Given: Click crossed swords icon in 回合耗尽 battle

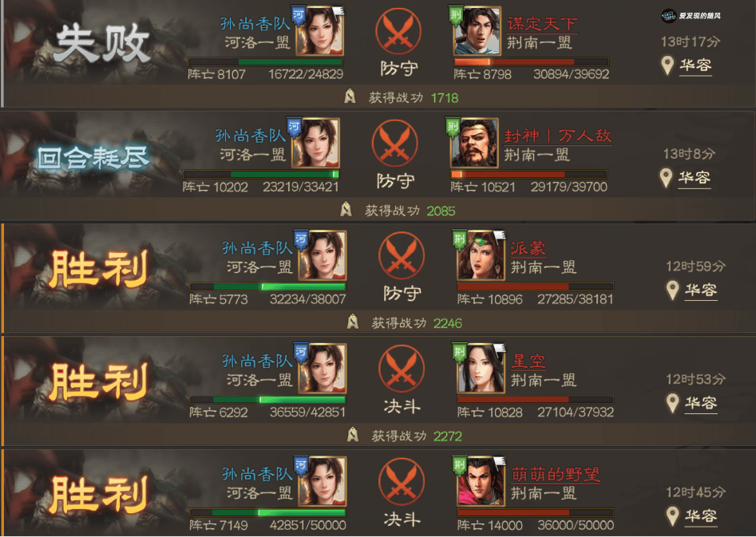Looking at the screenshot, I should click(x=394, y=144).
